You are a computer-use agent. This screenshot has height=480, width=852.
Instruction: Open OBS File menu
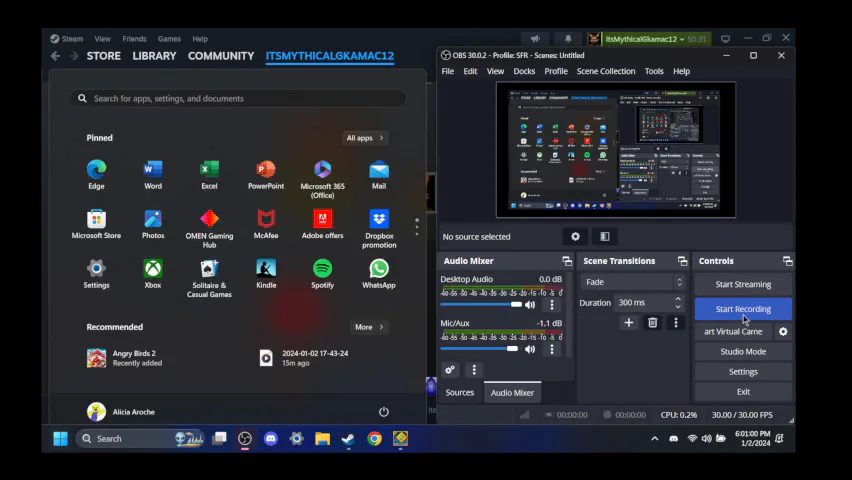click(x=448, y=71)
